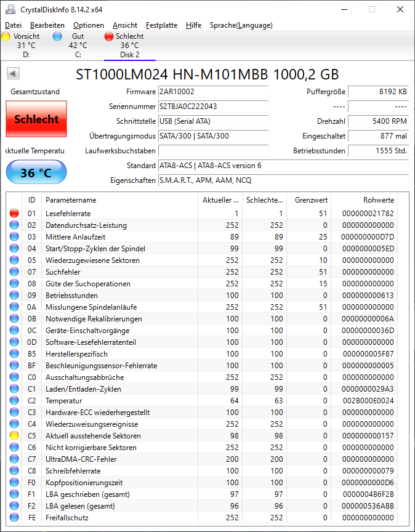Viewport: 415px width, 532px height.
Task: Select the Notwendige Rekalibrierungen row
Action: pyautogui.click(x=202, y=318)
